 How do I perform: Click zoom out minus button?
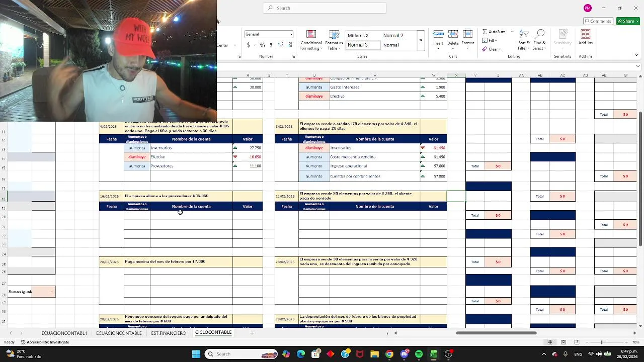tap(588, 342)
